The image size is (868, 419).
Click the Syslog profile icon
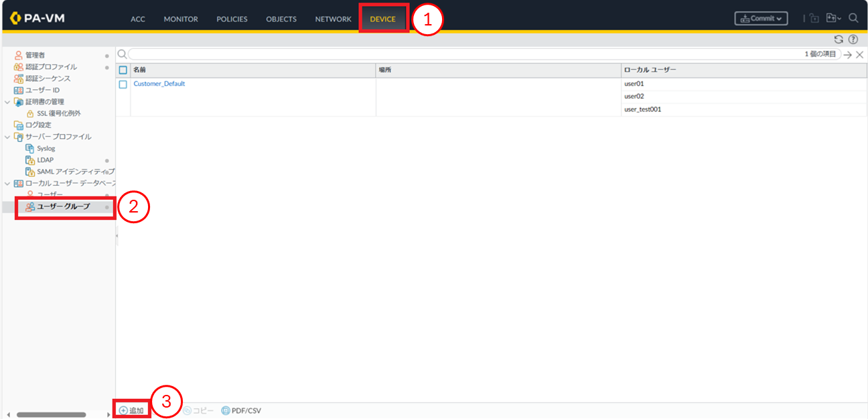coord(30,148)
